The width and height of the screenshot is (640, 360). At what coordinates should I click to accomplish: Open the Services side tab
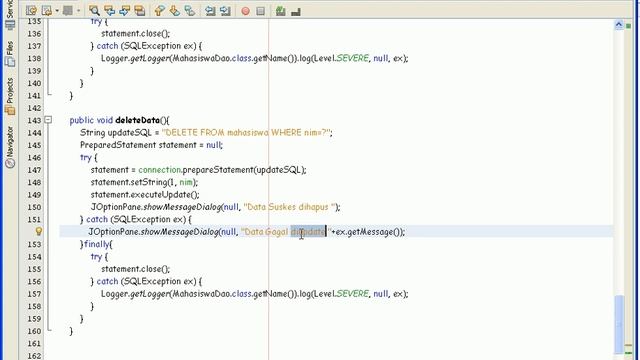10,14
